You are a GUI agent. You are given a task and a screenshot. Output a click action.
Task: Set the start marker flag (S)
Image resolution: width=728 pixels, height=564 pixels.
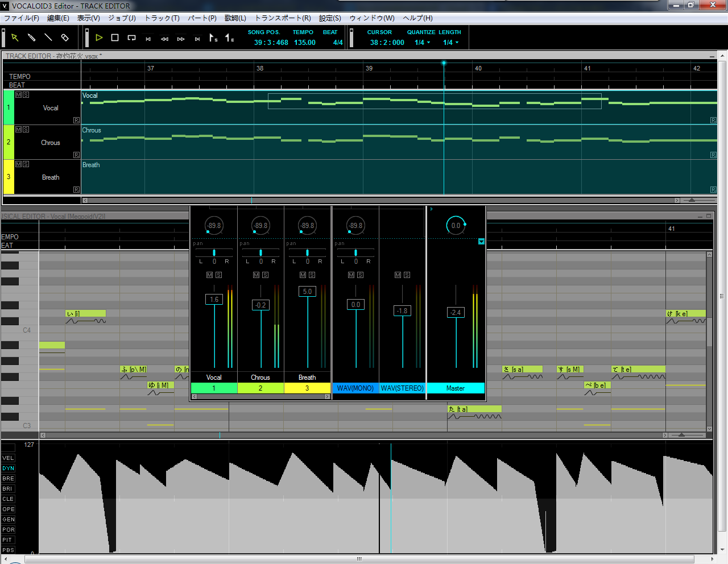[x=213, y=38]
